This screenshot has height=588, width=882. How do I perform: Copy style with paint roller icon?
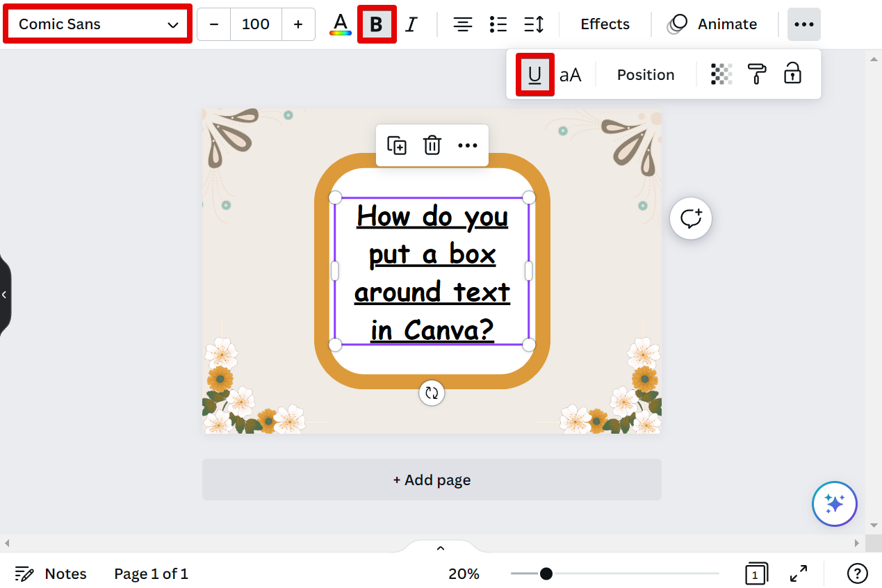click(x=757, y=74)
